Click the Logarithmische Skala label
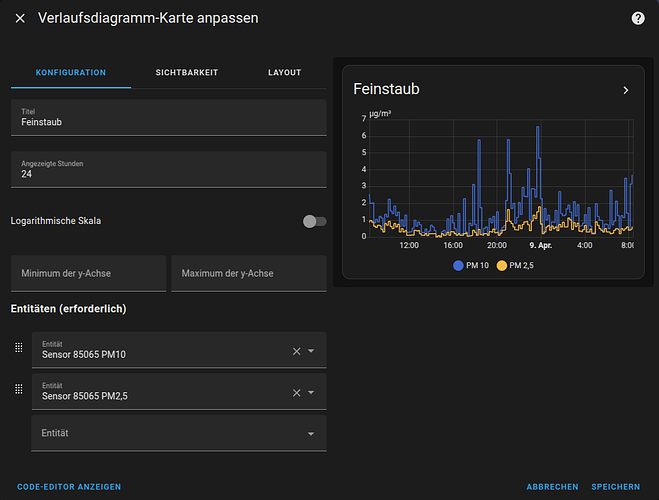 (56, 221)
